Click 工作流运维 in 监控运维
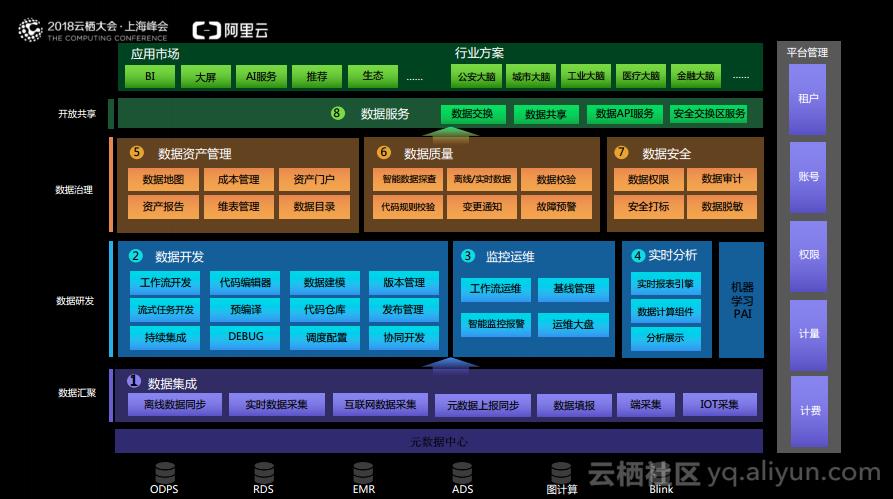The image size is (893, 499). pos(496,289)
